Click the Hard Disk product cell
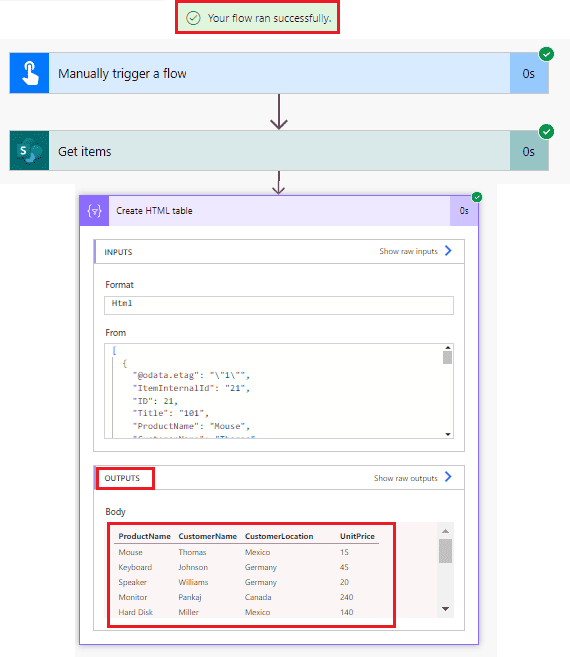The image size is (570, 657). (x=135, y=612)
